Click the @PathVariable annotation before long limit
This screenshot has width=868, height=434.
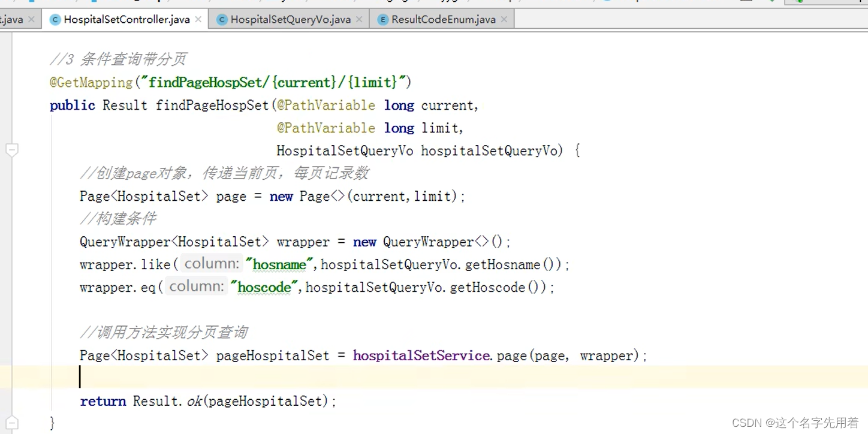(x=326, y=128)
